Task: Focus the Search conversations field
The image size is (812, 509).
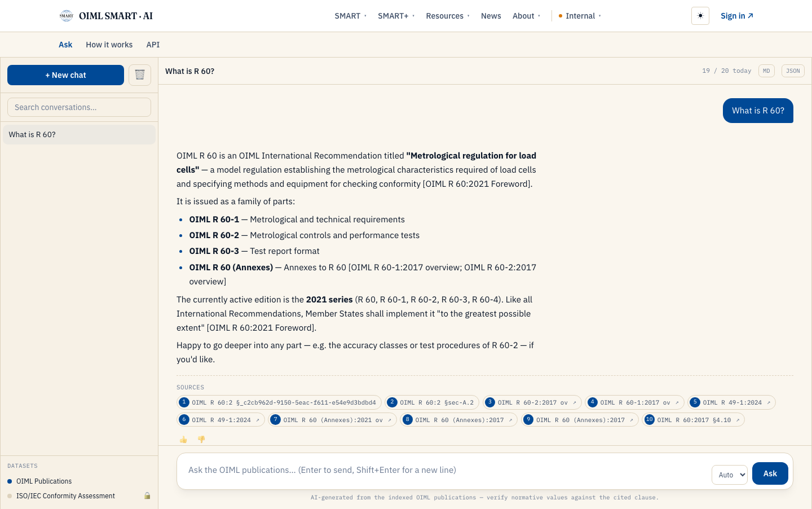Action: click(79, 107)
